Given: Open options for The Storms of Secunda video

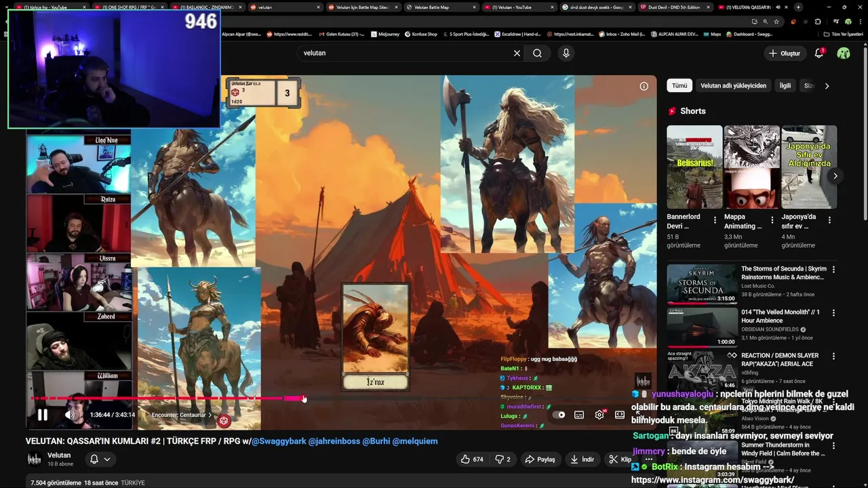Looking at the screenshot, I should [833, 270].
